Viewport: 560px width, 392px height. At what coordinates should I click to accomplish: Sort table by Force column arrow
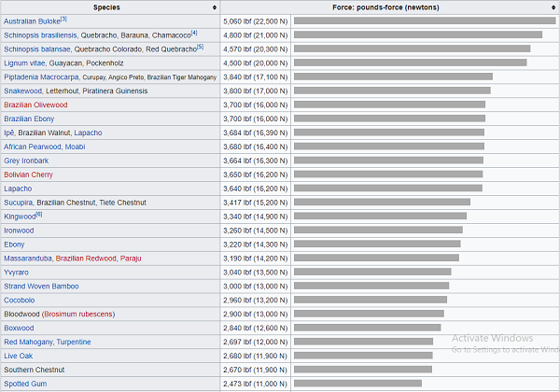click(553, 7)
